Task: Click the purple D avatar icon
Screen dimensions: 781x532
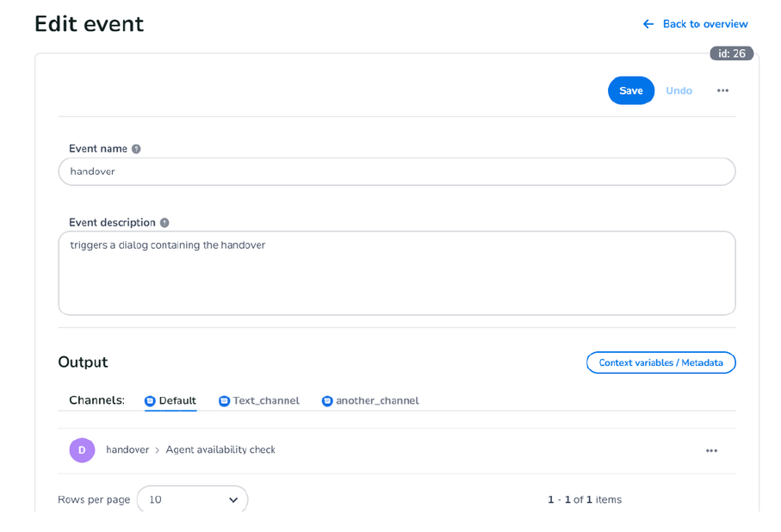Action: point(82,450)
